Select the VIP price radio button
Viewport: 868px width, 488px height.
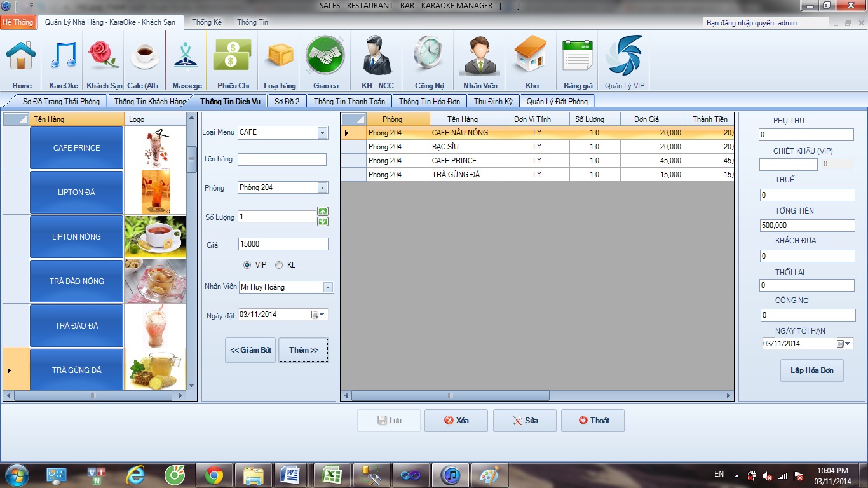pos(247,265)
